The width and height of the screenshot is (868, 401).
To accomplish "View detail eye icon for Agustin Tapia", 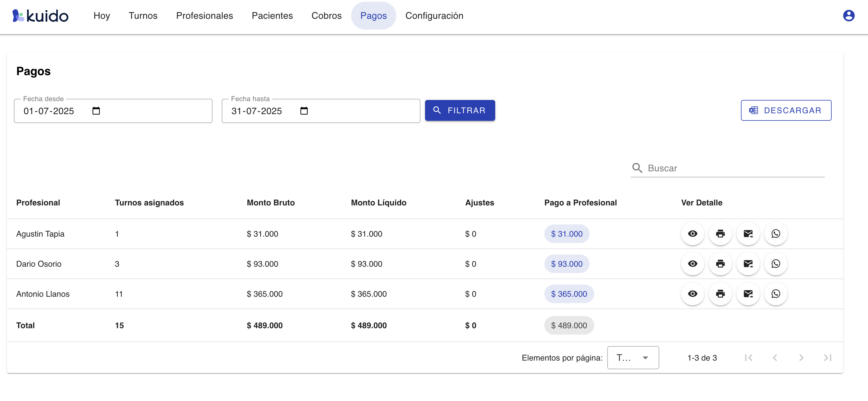I will pyautogui.click(x=692, y=233).
